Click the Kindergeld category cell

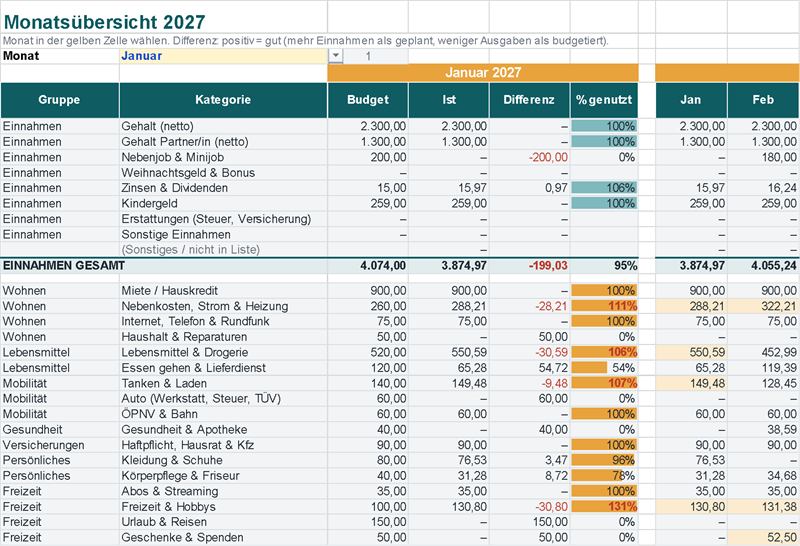click(223, 203)
